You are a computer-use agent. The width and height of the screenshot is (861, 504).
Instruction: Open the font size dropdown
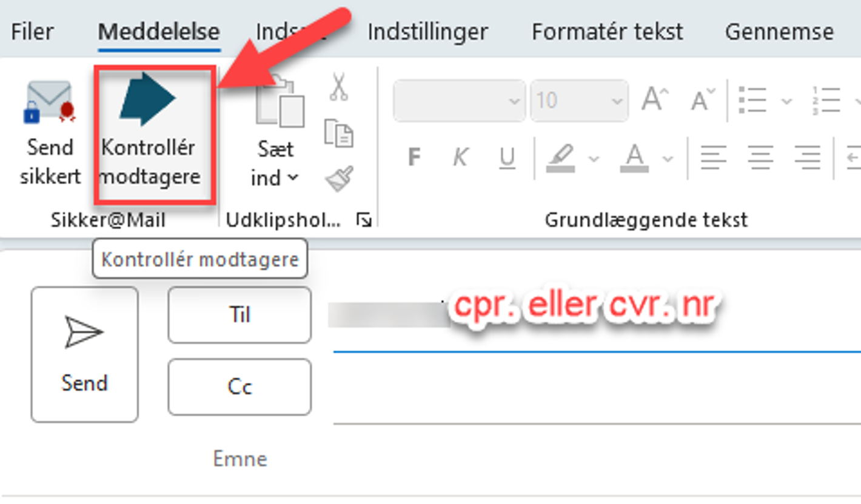617,101
